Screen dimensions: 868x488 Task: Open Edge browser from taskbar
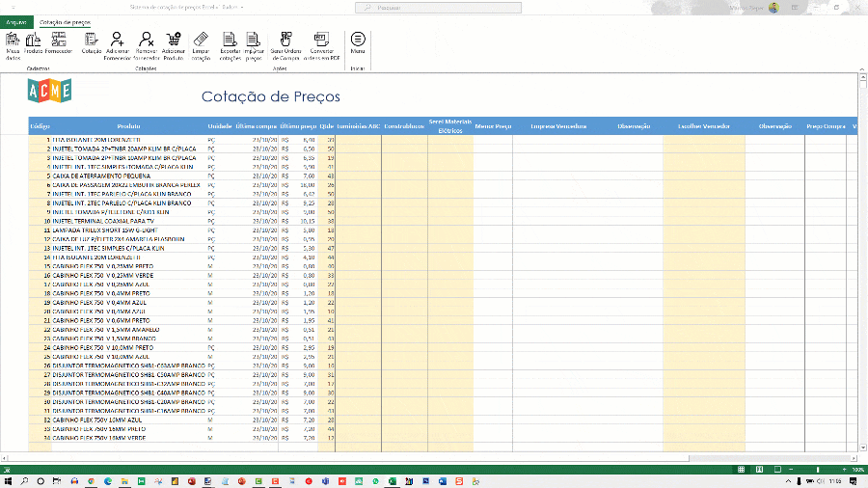click(108, 481)
